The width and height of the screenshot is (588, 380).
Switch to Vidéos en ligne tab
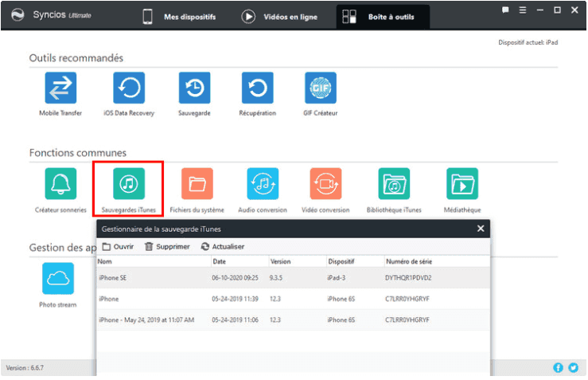(279, 17)
